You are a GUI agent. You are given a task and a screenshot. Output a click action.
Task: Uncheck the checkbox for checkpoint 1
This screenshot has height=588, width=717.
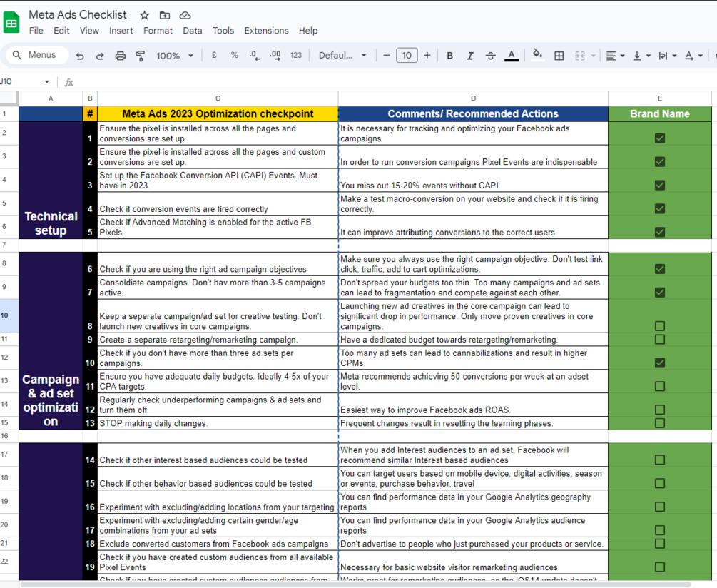click(x=660, y=138)
